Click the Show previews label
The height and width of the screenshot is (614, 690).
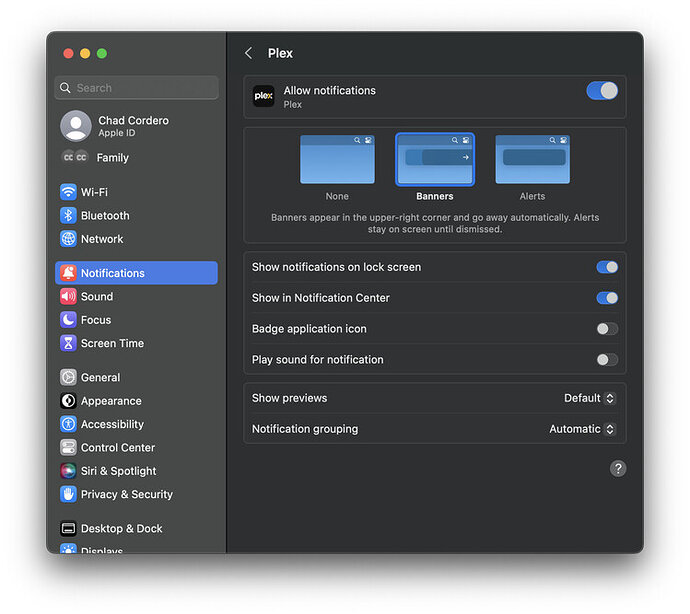click(289, 398)
